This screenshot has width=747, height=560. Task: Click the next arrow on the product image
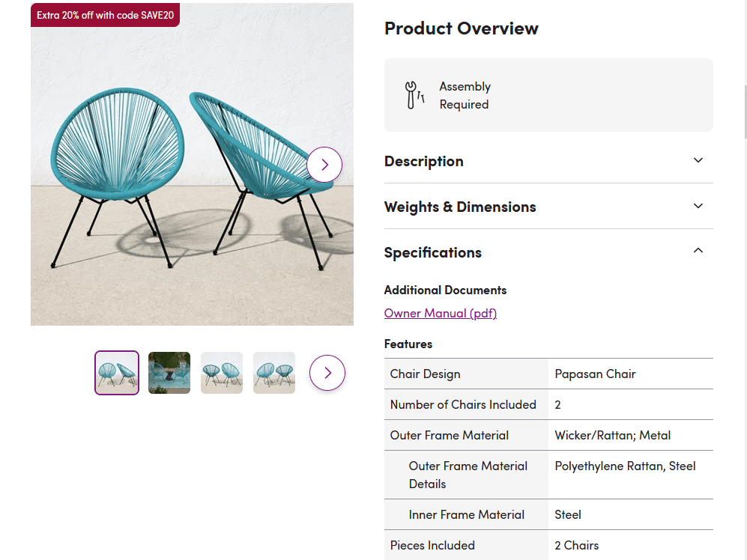click(324, 164)
